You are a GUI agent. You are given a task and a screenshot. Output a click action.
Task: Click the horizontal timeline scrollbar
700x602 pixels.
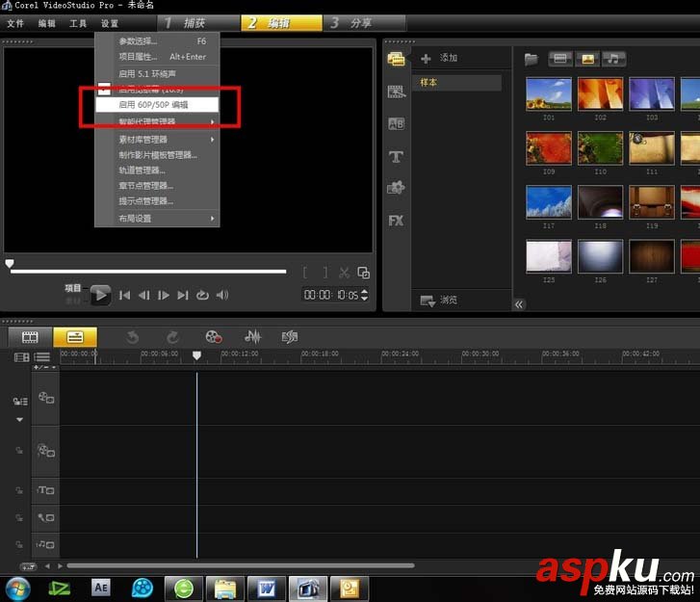[x=240, y=565]
